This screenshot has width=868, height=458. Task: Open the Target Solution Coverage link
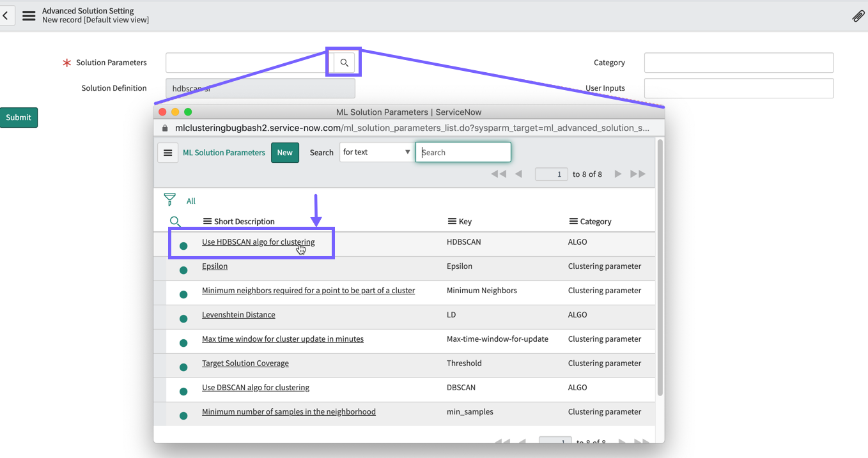point(245,363)
